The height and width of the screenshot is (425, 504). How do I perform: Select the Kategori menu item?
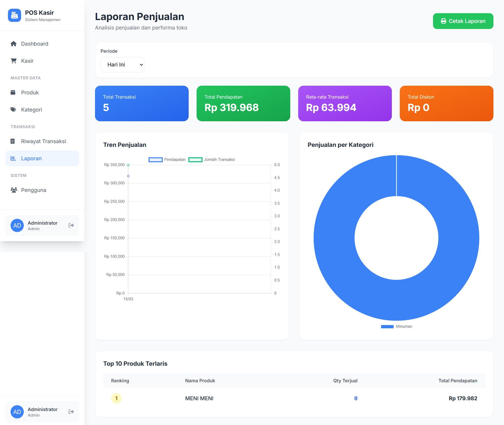(42, 110)
